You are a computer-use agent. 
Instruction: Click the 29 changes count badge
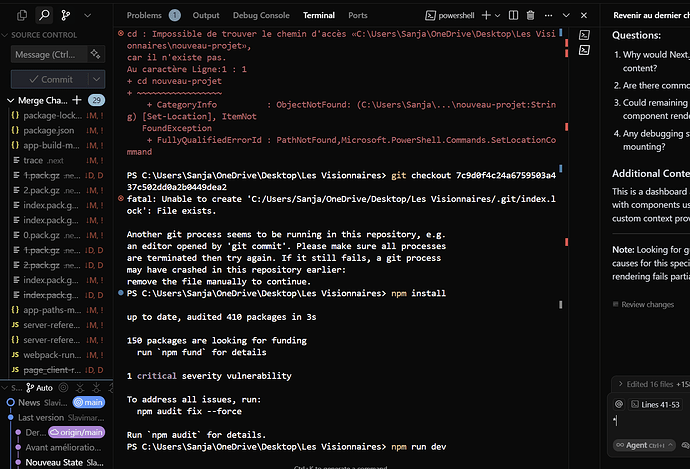[96, 100]
